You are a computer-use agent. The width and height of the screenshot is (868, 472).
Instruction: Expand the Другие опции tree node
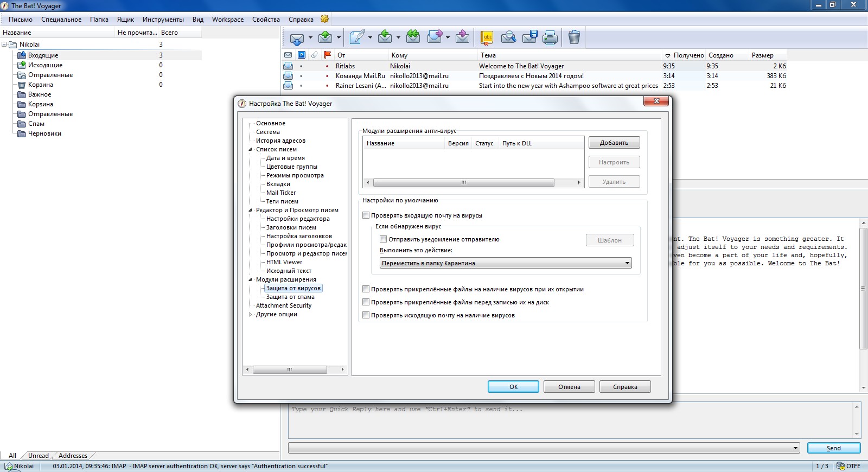pos(251,314)
